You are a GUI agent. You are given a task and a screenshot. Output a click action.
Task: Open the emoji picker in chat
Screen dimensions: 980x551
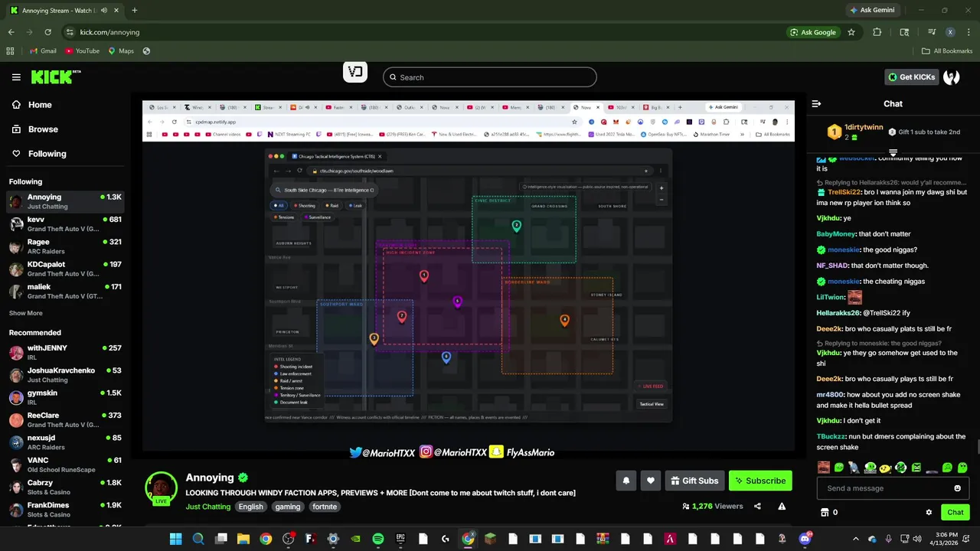(957, 488)
